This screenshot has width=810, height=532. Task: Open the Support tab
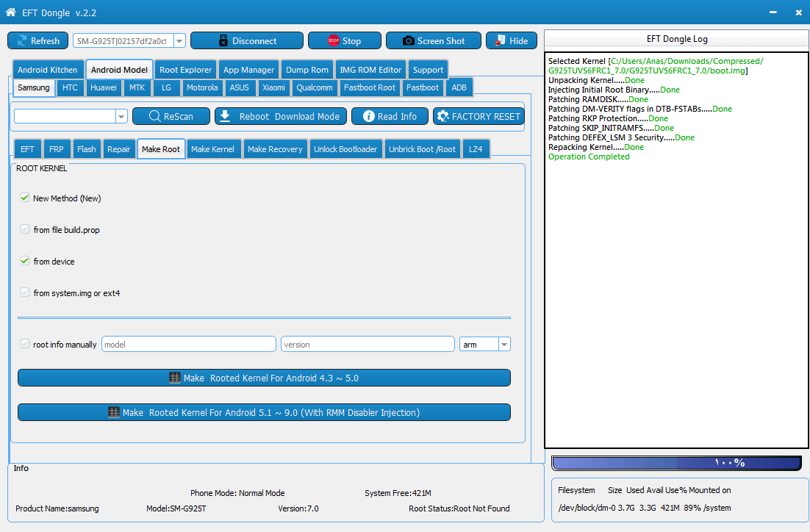[428, 70]
